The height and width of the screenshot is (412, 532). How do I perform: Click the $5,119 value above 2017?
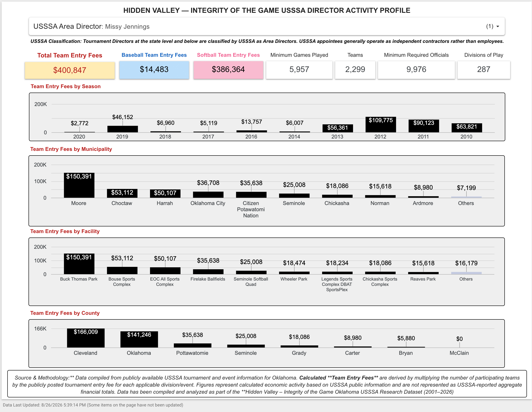[x=209, y=123]
